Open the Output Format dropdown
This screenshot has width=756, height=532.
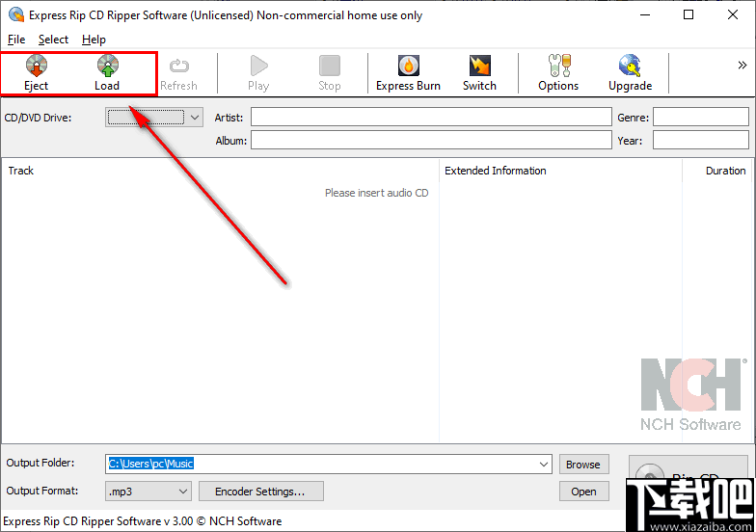[x=148, y=492]
